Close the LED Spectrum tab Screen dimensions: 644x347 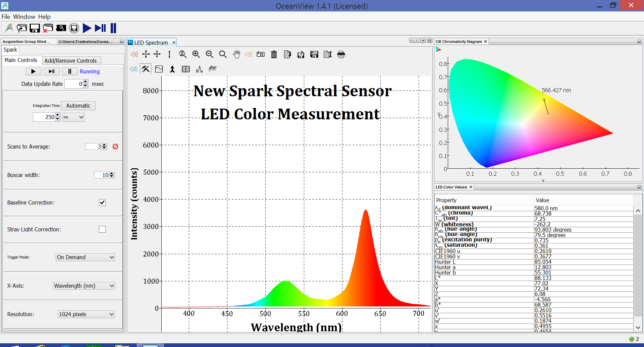174,43
